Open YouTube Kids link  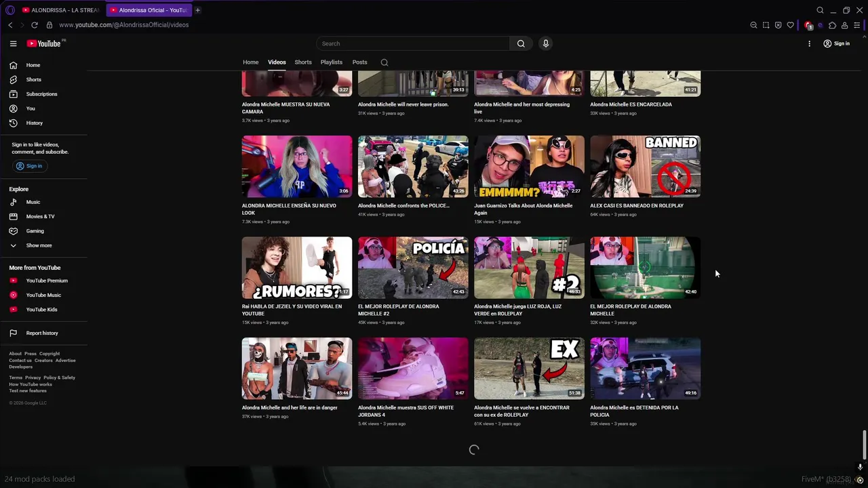pyautogui.click(x=43, y=310)
